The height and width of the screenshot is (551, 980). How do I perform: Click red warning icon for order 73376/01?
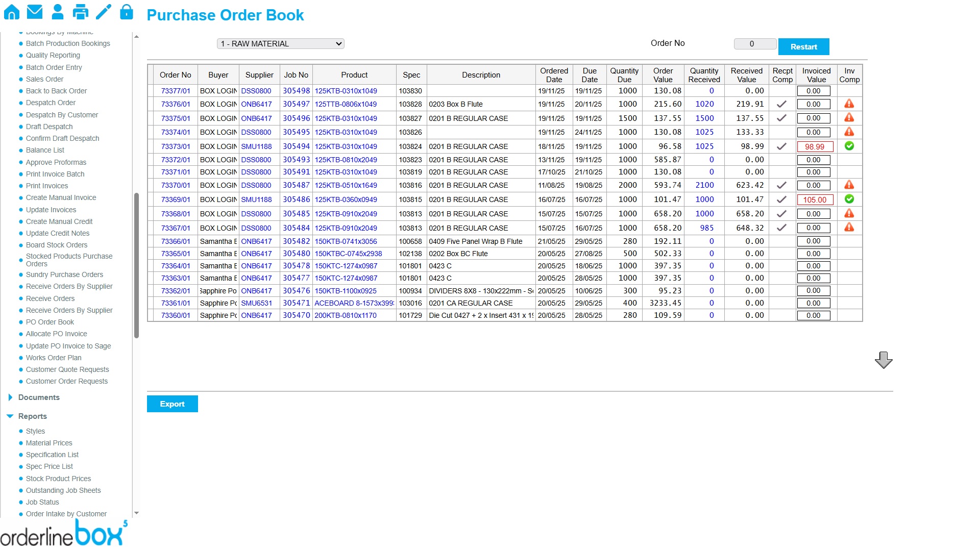pyautogui.click(x=849, y=104)
